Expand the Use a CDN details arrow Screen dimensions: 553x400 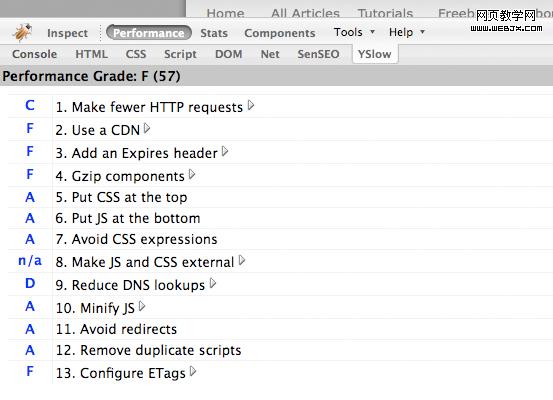tap(147, 128)
